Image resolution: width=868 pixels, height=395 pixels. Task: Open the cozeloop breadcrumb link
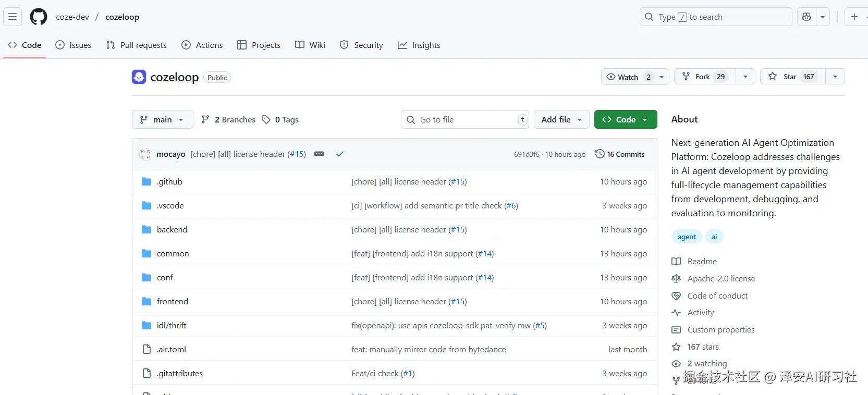click(122, 17)
